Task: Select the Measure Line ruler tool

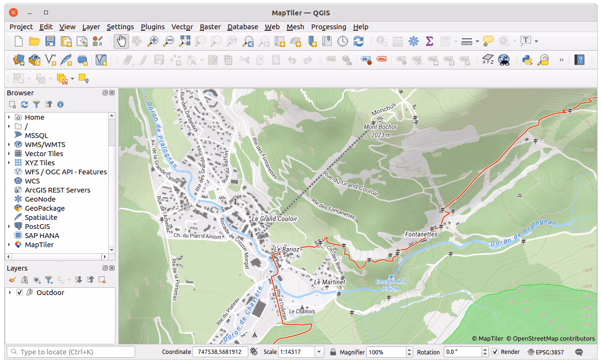Action: 467,42
